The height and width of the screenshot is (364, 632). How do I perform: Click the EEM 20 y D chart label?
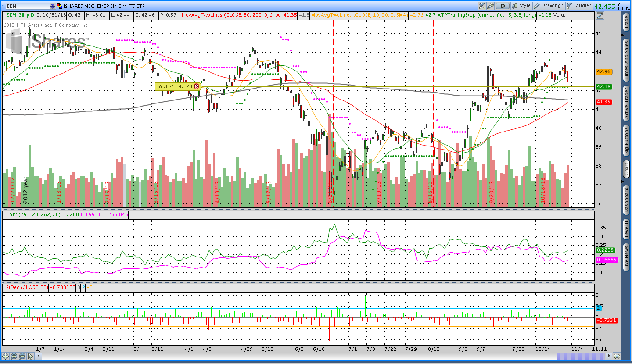tap(20, 15)
